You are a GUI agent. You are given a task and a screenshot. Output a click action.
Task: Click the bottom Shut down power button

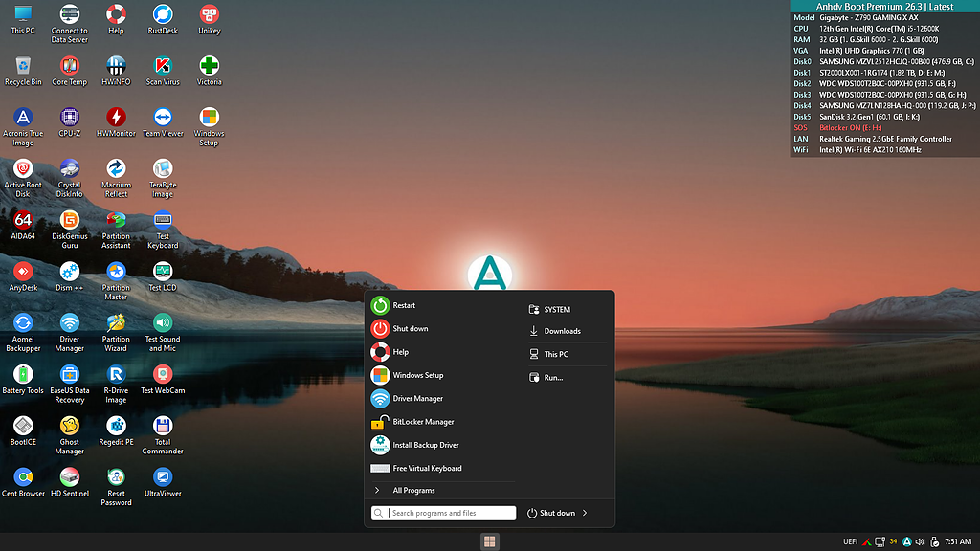click(x=550, y=513)
